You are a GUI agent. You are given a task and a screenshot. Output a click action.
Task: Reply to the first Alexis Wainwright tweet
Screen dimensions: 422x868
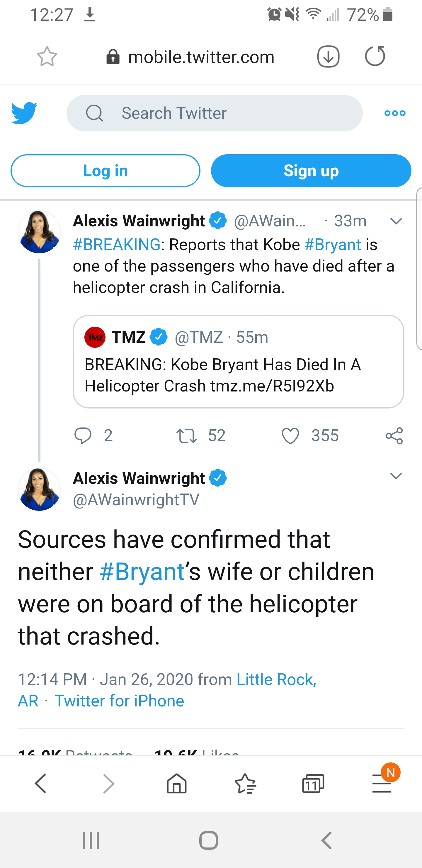pyautogui.click(x=83, y=435)
